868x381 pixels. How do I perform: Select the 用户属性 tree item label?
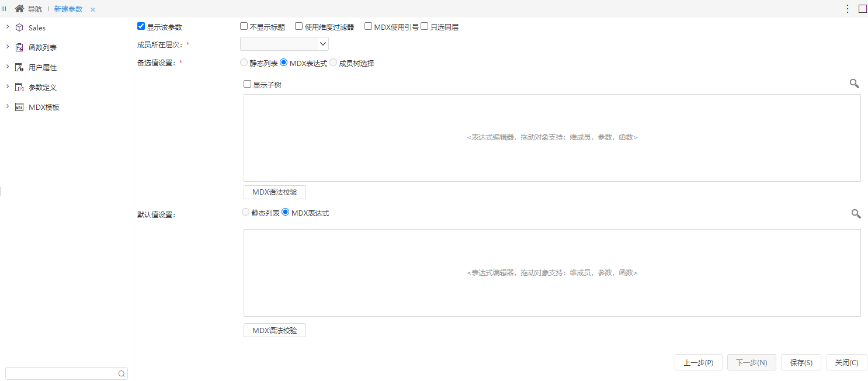(x=43, y=67)
